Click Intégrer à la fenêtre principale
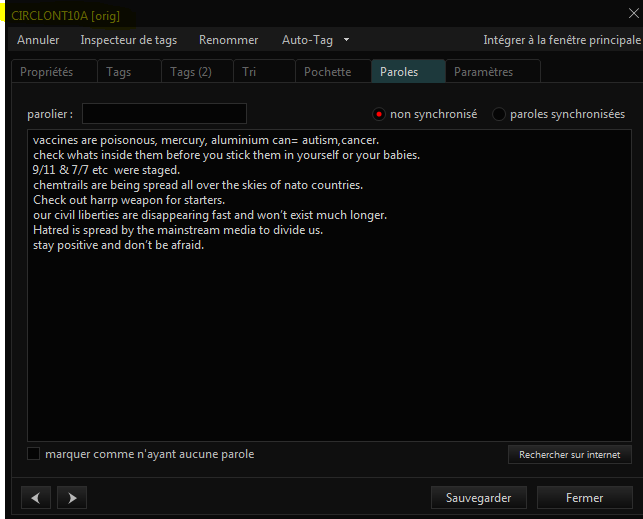The height and width of the screenshot is (519, 643). (562, 40)
